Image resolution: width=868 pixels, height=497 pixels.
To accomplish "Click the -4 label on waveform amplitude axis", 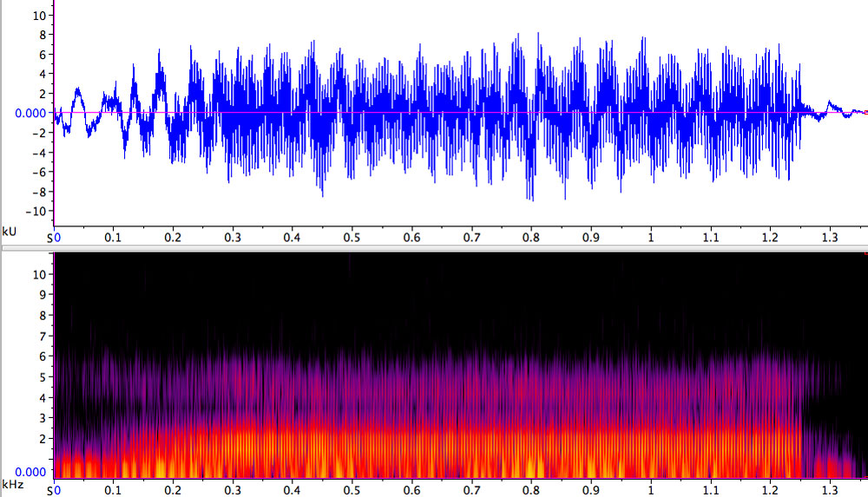I will (39, 153).
